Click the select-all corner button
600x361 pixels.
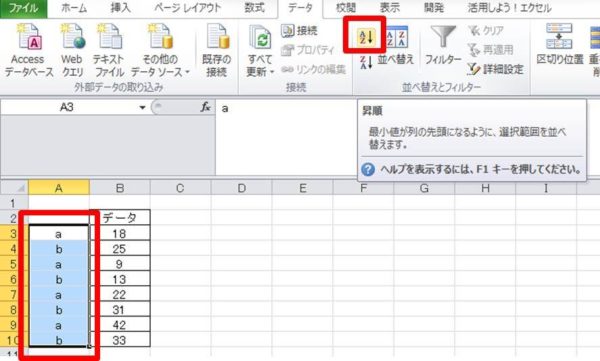click(x=15, y=188)
